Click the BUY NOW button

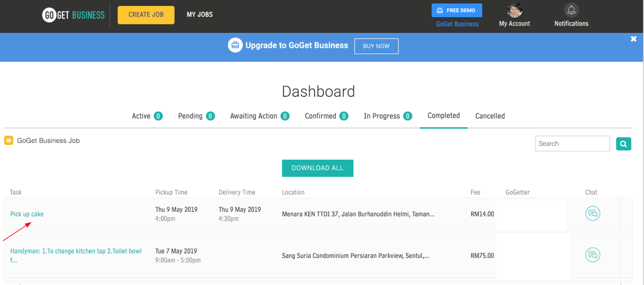(x=376, y=46)
